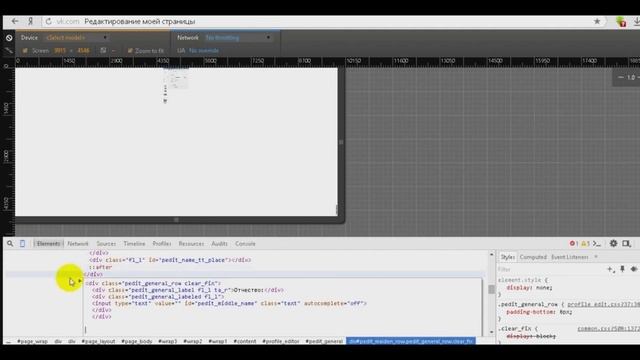The width and height of the screenshot is (640, 360).
Task: Open the Network throttling dropdown
Action: tap(238, 38)
